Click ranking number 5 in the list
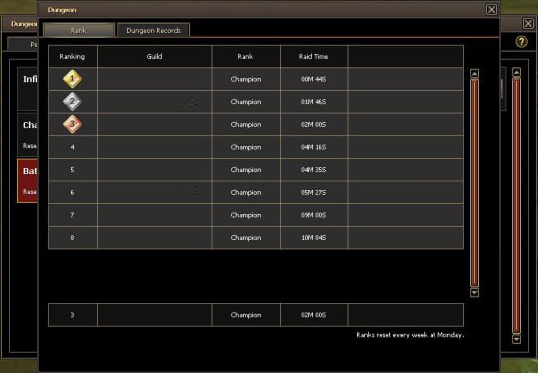This screenshot has height=373, width=538. click(72, 170)
